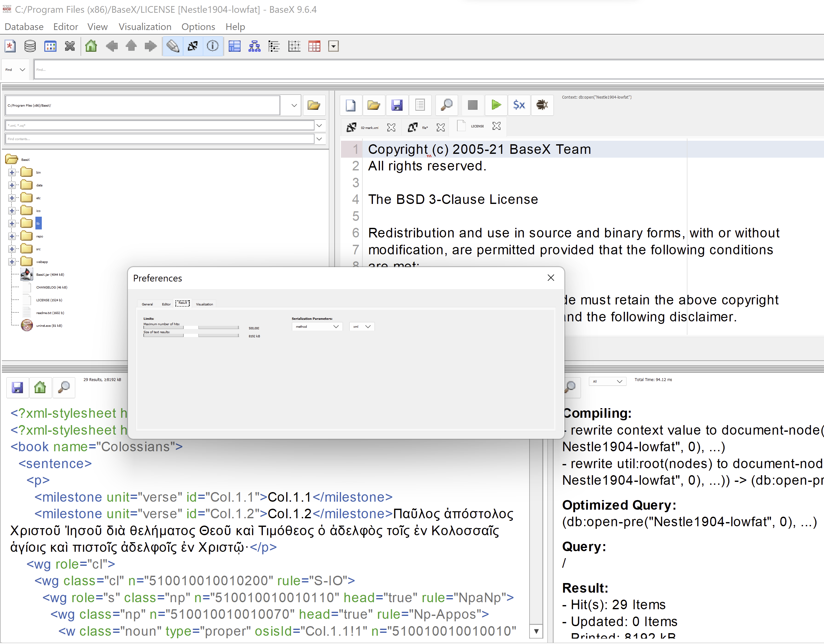Viewport: 824px width, 644px height.
Task: Open the Manage databases icon
Action: (x=30, y=46)
